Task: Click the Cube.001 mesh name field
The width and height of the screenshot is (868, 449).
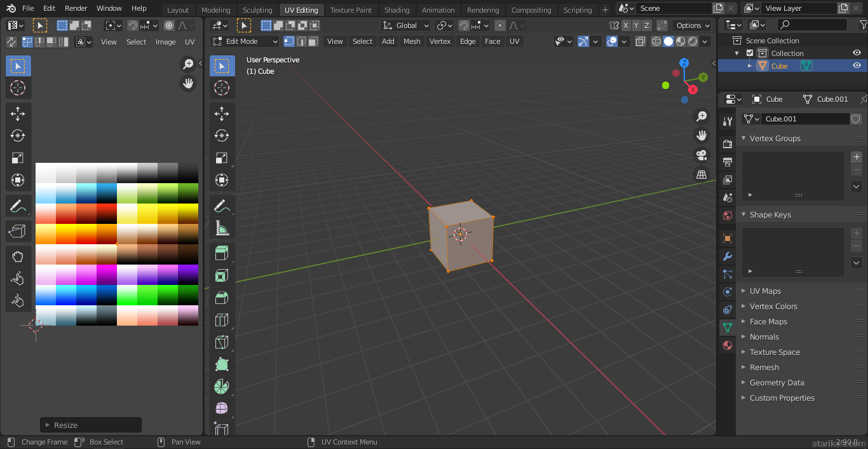Action: (x=805, y=119)
